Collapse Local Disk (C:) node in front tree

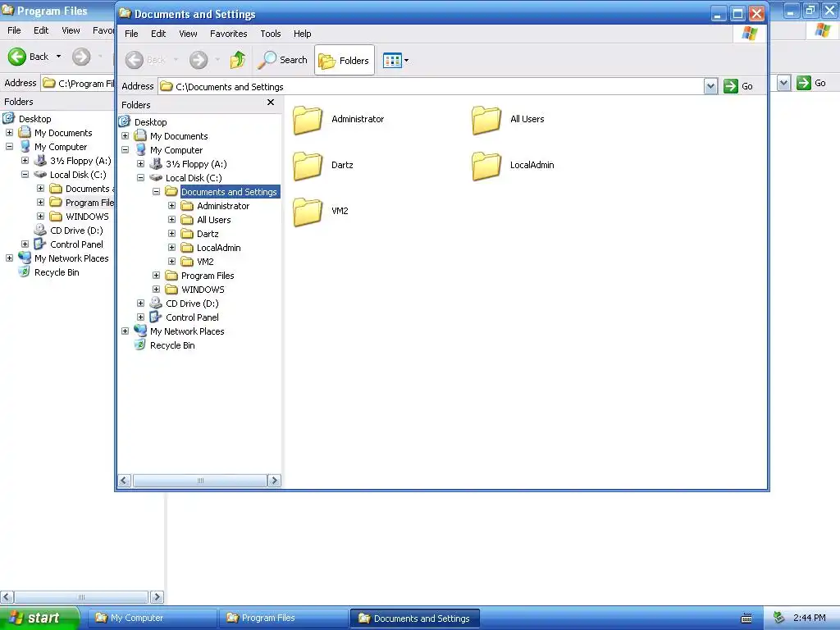[141, 178]
